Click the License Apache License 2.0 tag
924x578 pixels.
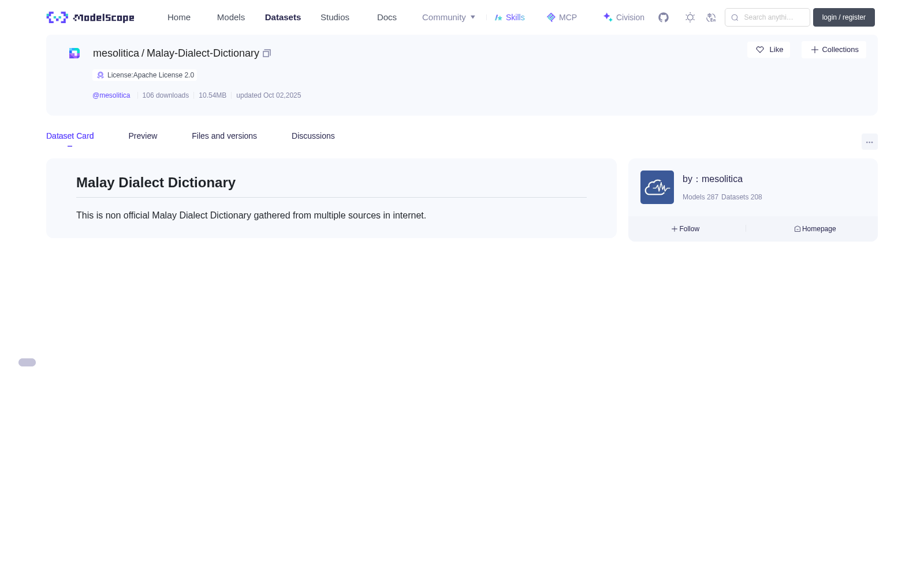[145, 75]
